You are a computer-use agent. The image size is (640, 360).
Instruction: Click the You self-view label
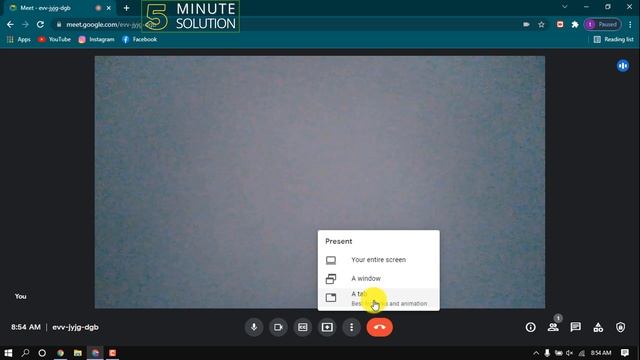[20, 296]
